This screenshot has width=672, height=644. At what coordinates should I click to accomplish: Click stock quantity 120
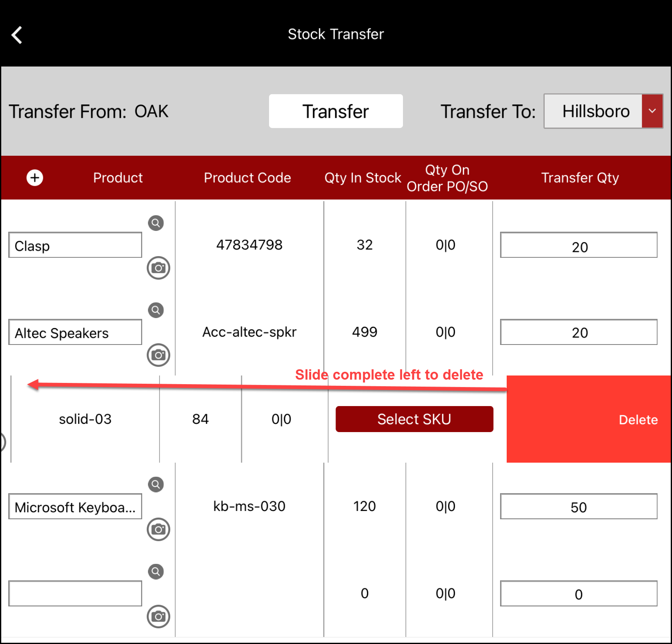[x=365, y=506]
